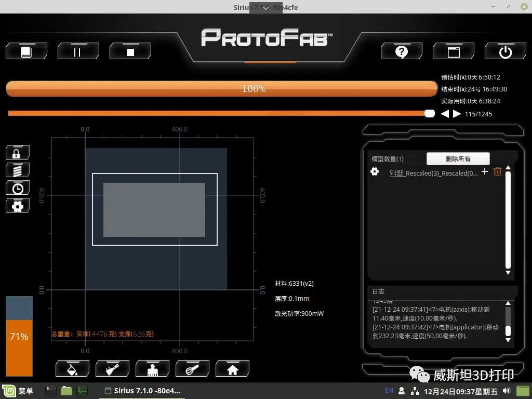Click the 100% print progress bar
This screenshot has height=399, width=532.
[x=221, y=88]
